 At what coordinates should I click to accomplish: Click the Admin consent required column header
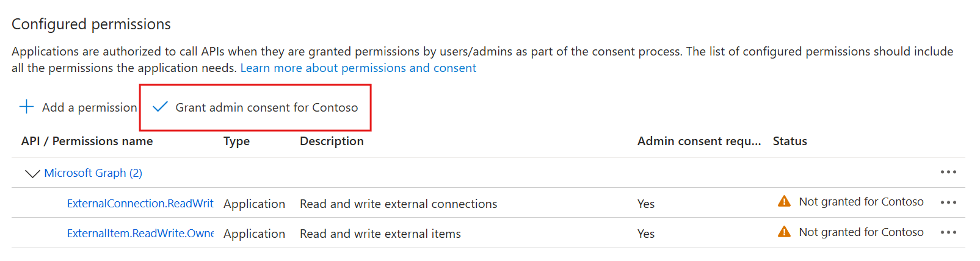[699, 141]
